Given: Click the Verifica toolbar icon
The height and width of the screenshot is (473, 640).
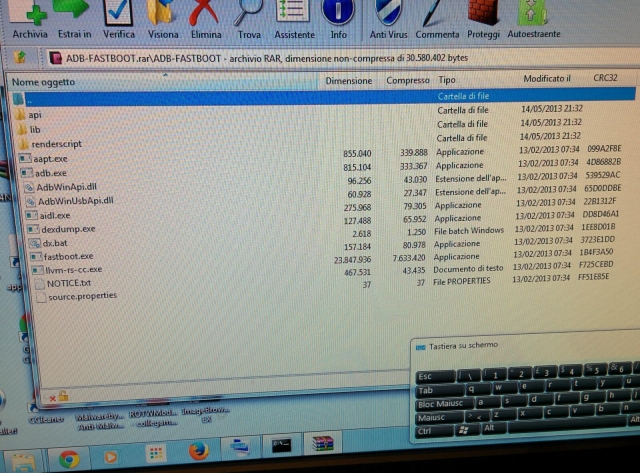Looking at the screenshot, I should pos(118,18).
